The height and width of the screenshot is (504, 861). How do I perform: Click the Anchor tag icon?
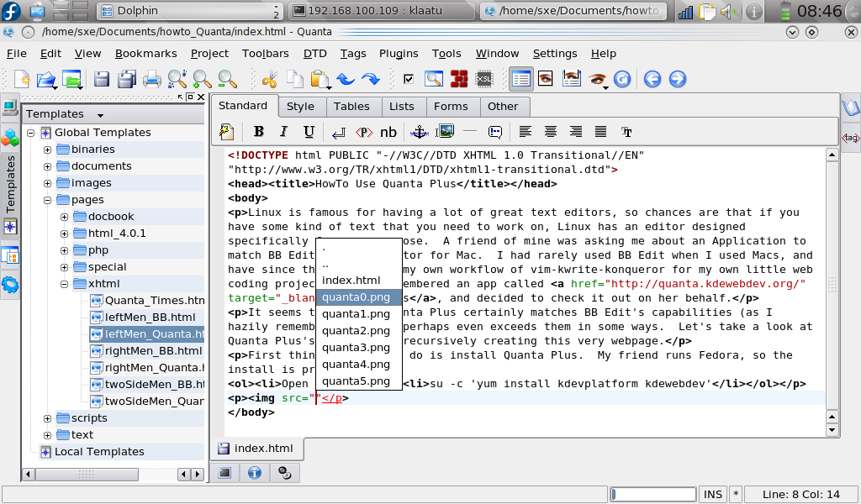420,132
